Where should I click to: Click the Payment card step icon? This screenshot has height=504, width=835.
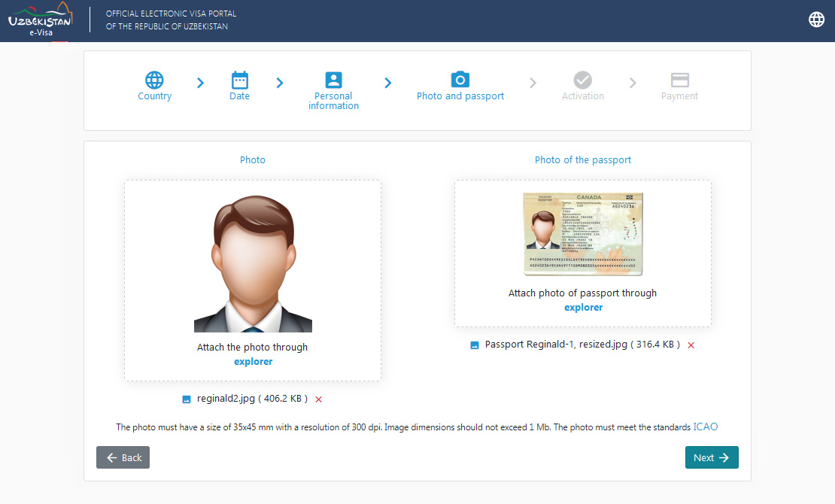click(679, 80)
